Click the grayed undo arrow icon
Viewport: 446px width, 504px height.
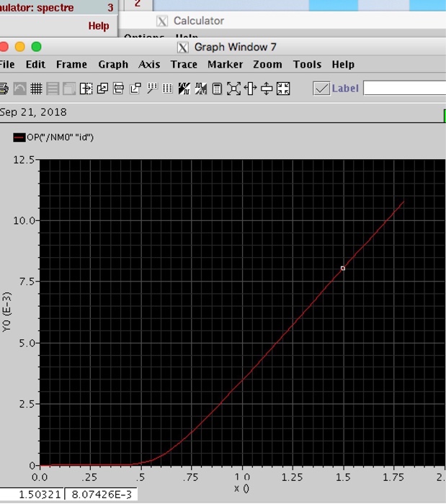click(19, 89)
